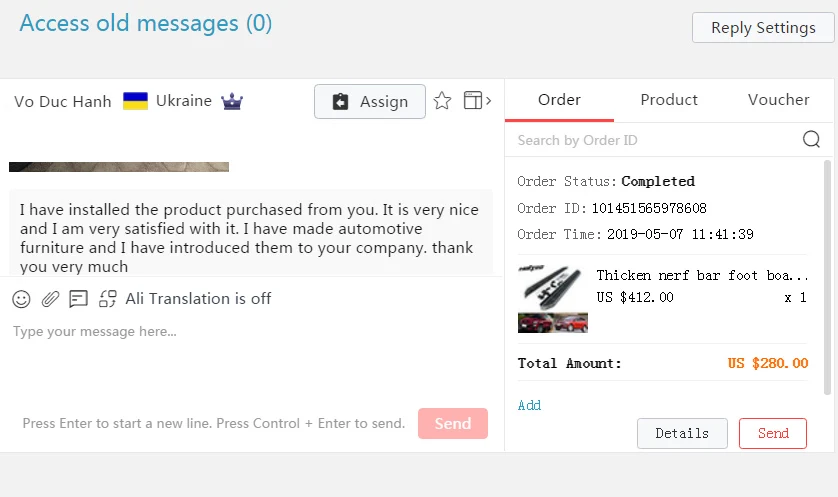The height and width of the screenshot is (497, 838).
Task: Click the purple crown badge
Action: pyautogui.click(x=232, y=101)
